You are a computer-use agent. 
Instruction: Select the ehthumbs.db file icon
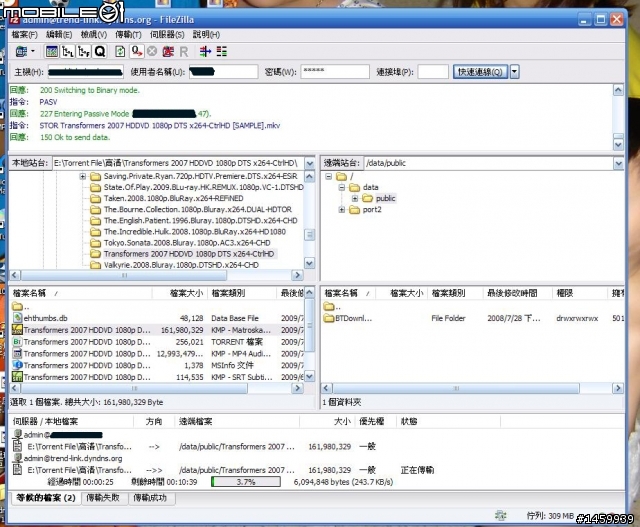[x=17, y=318]
